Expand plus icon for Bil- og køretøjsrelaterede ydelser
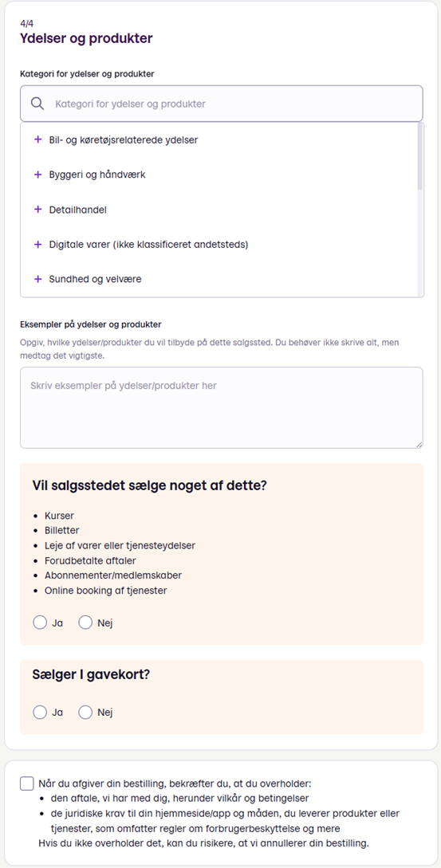Screen dimensions: 441x868 [x=37, y=139]
